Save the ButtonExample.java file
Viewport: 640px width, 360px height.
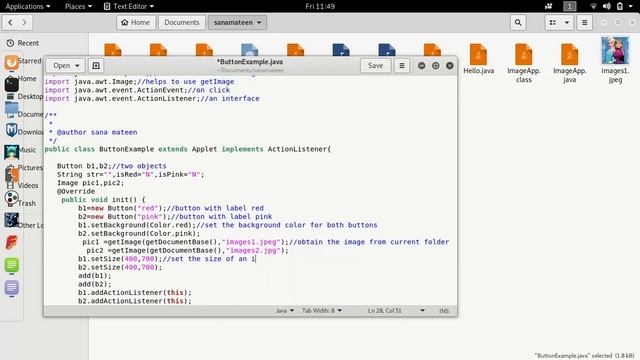(x=376, y=65)
